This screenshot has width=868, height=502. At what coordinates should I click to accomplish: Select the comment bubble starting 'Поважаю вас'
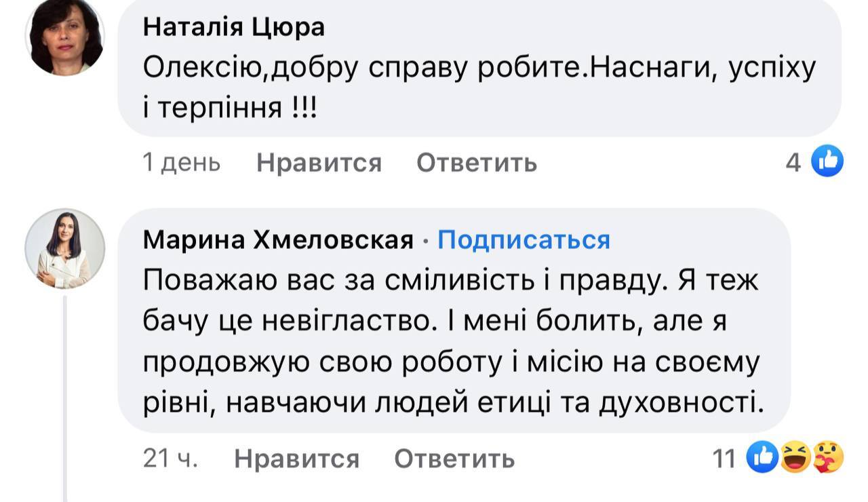[x=453, y=339]
